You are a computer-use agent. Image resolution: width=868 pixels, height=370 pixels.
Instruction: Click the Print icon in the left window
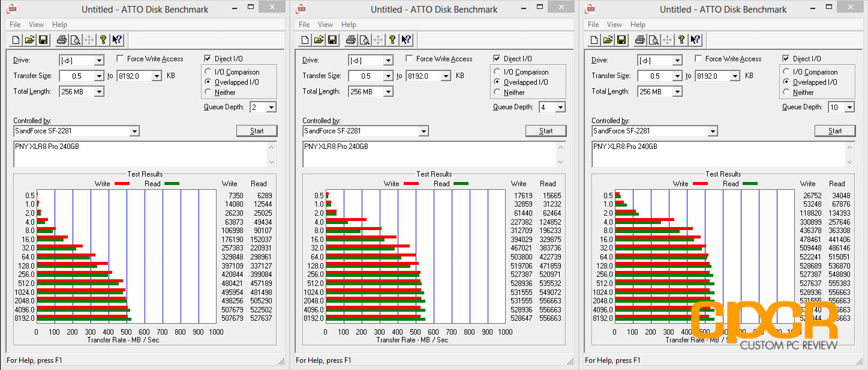click(62, 40)
